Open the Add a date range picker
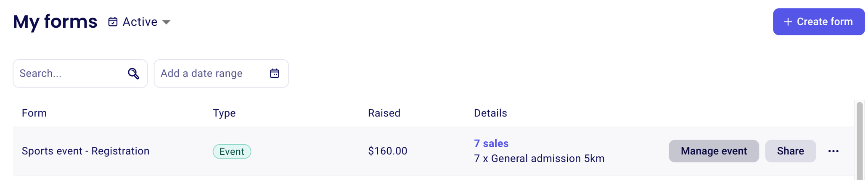The image size is (868, 180). point(202,74)
